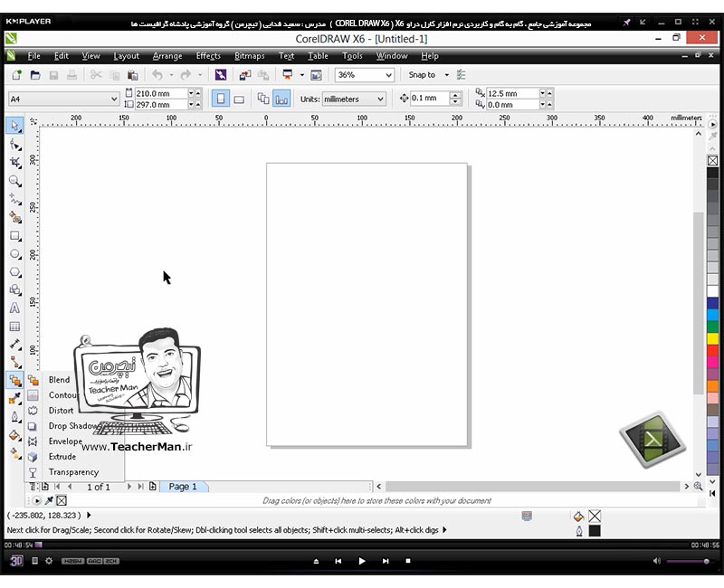Select the Table tool in toolbox
Screen dimensions: 724x588
(x=14, y=327)
